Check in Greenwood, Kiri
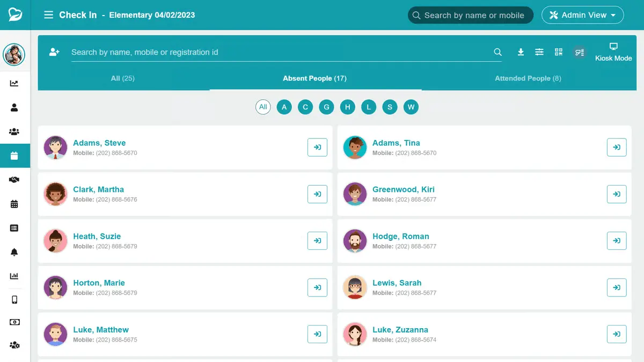Viewport: 644px width, 362px height. pos(617,194)
